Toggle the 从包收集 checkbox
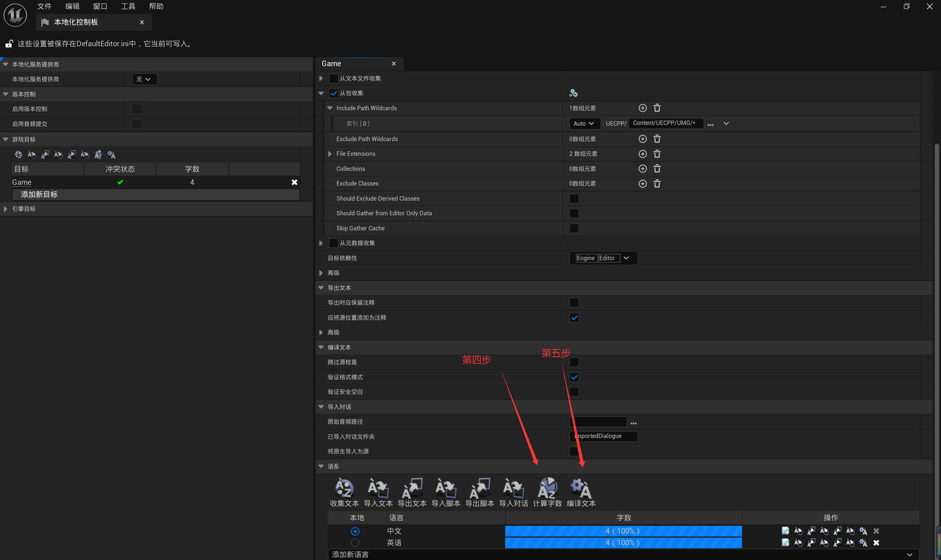Image resolution: width=941 pixels, height=560 pixels. pos(334,93)
